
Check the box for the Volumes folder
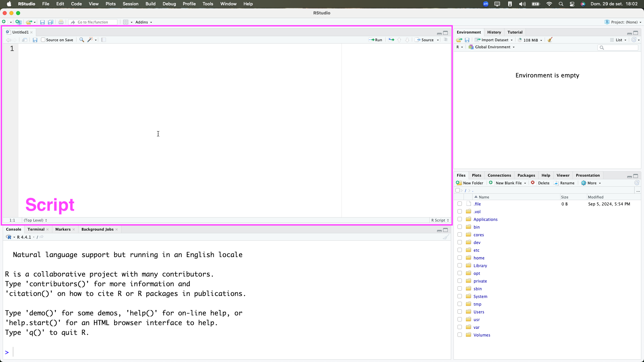(x=460, y=335)
